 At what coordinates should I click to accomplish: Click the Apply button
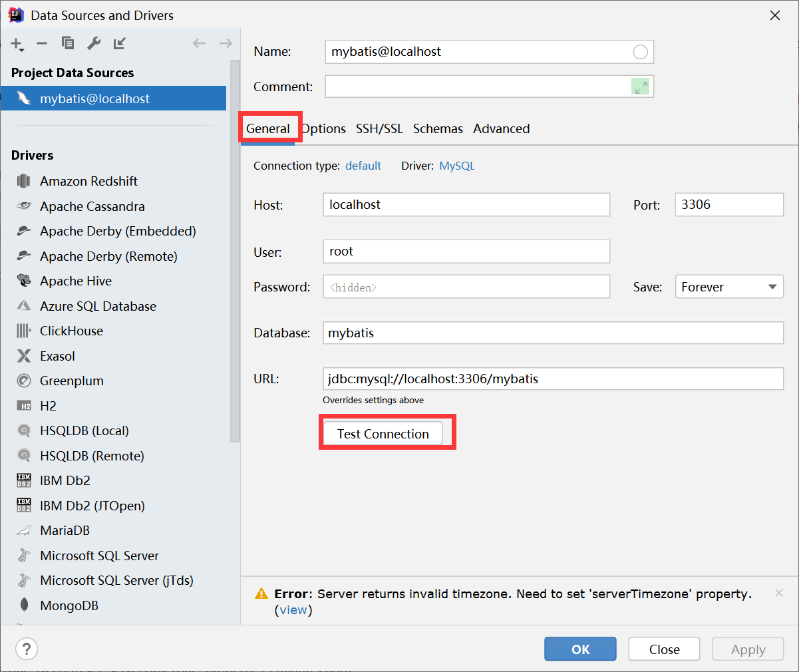tap(748, 649)
